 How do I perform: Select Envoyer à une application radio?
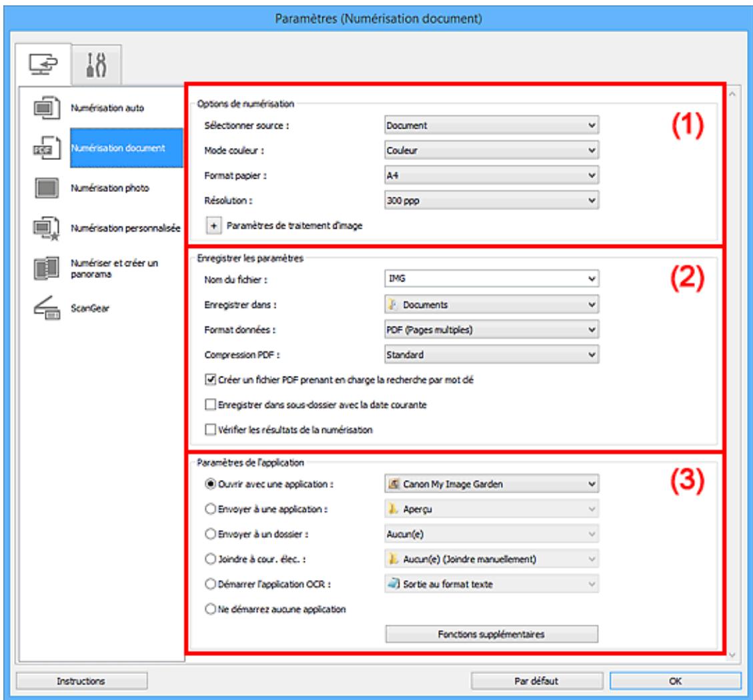click(x=210, y=509)
